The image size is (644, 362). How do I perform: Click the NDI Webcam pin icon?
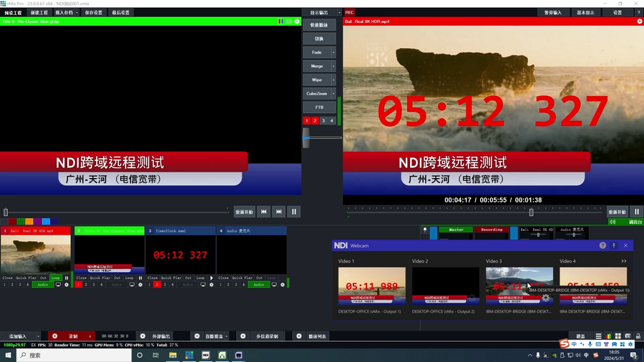(x=613, y=245)
